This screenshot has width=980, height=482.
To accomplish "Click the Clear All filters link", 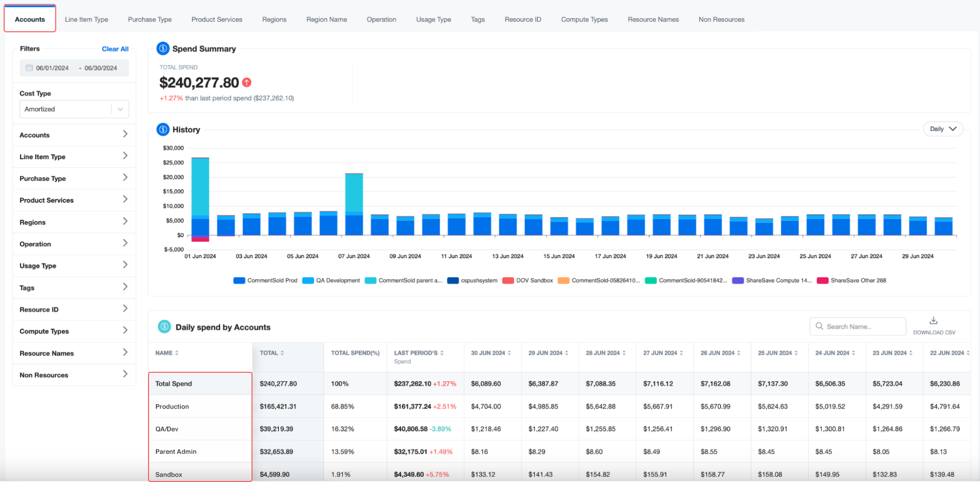I will [x=115, y=49].
